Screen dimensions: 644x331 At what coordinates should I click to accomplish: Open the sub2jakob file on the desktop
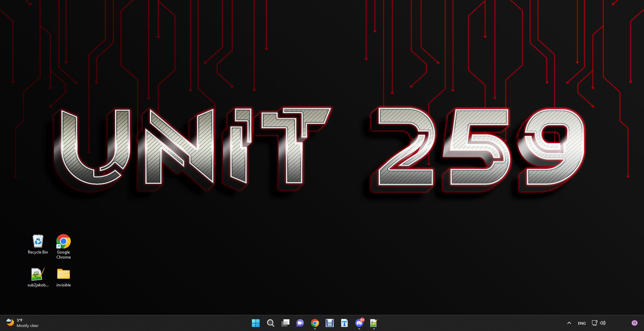pyautogui.click(x=38, y=274)
